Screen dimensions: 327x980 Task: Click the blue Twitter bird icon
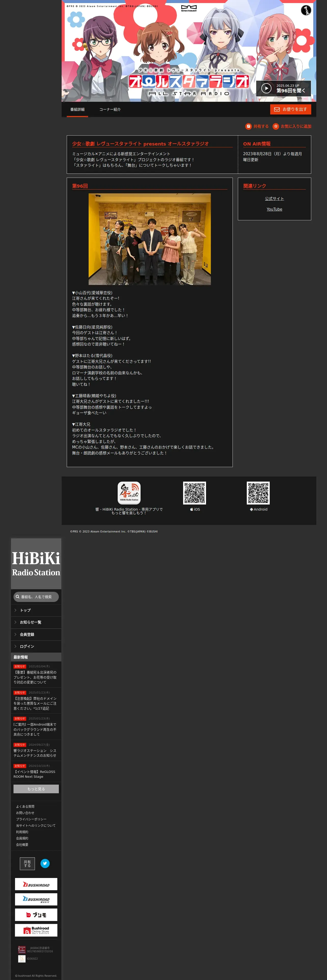tap(45, 863)
